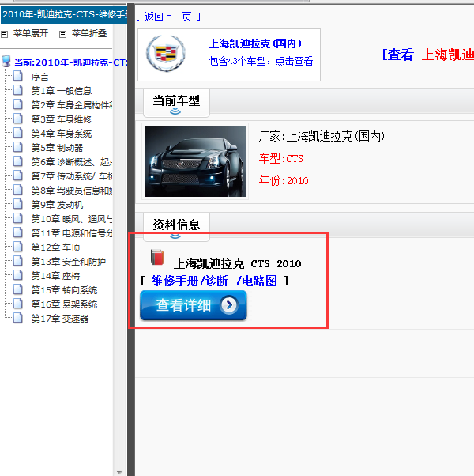The width and height of the screenshot is (474, 476).
Task: Click the page icon next to 第1章 一般信息
Action: [18, 90]
